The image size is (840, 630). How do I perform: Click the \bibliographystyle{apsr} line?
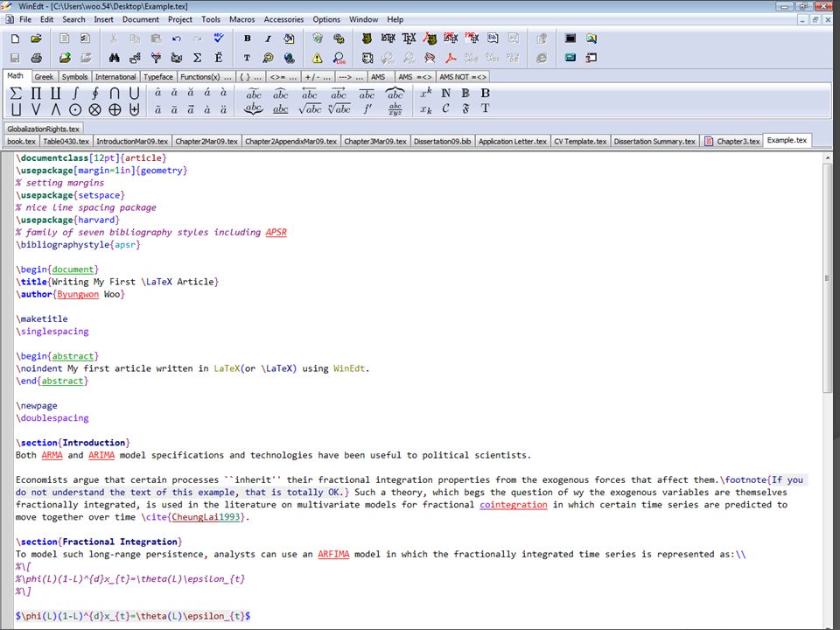tap(78, 245)
